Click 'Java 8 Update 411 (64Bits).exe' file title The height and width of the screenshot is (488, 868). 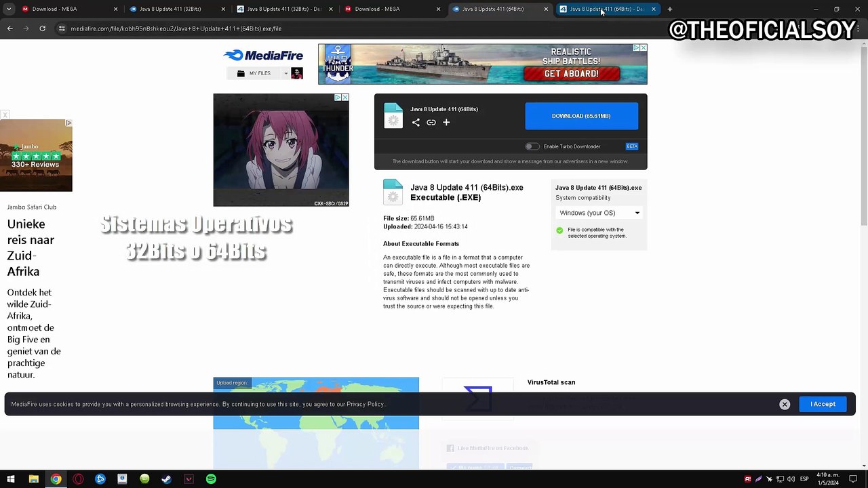coord(467,188)
